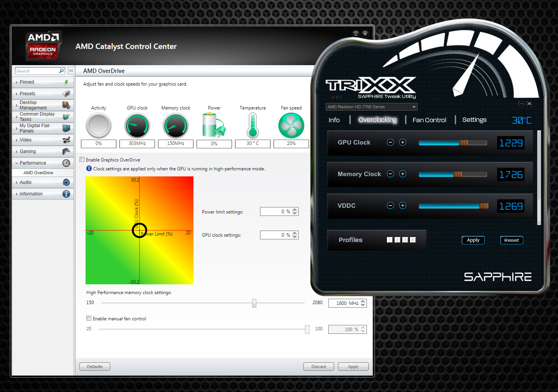Click the Information icon in sidebar
This screenshot has width=558, height=392.
[x=66, y=194]
